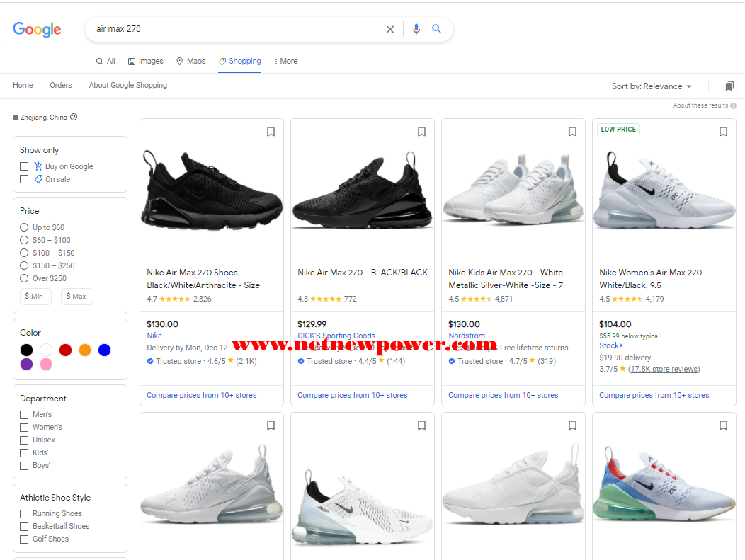This screenshot has width=745, height=560.
Task: Compare prices for Nike Women's Air Max 270
Action: point(654,395)
